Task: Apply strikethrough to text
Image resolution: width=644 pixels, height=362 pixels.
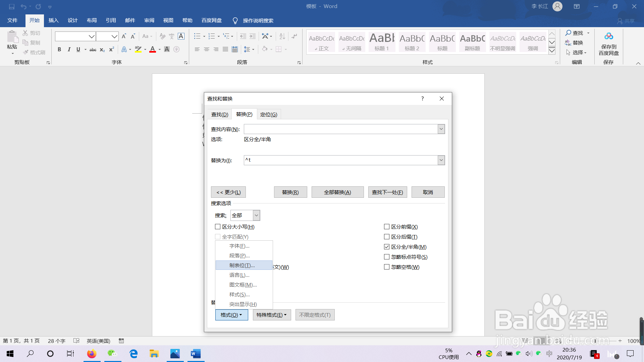Action: [x=93, y=49]
